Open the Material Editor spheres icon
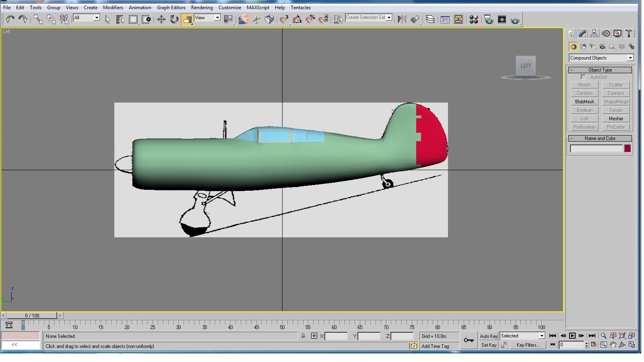This screenshot has width=644, height=362. click(x=474, y=19)
